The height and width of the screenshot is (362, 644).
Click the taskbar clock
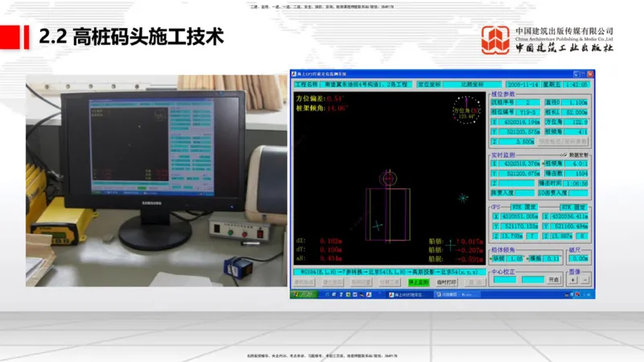587,294
